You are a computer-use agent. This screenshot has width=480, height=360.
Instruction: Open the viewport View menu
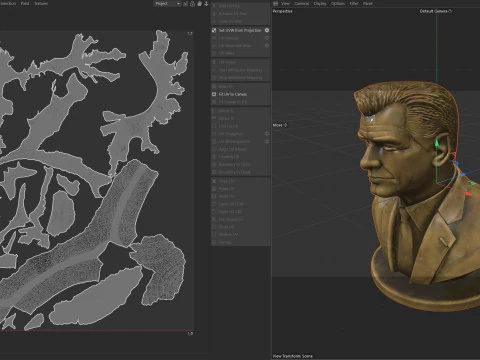(x=285, y=3)
